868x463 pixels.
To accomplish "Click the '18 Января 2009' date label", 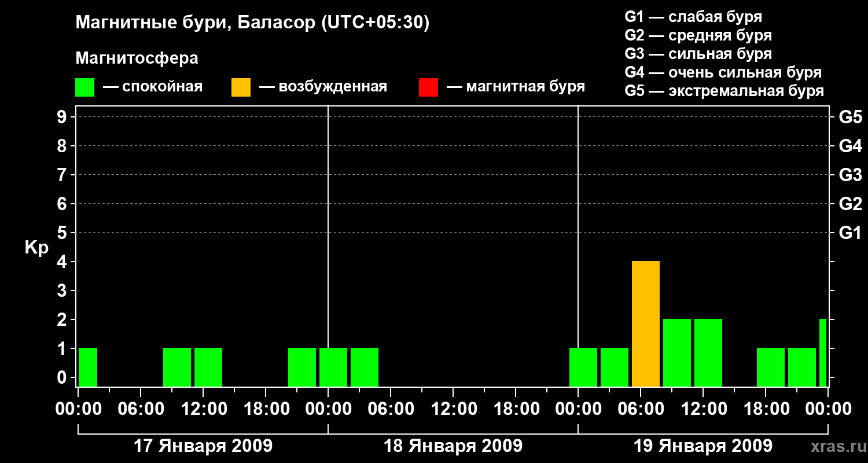I will coord(453,446).
